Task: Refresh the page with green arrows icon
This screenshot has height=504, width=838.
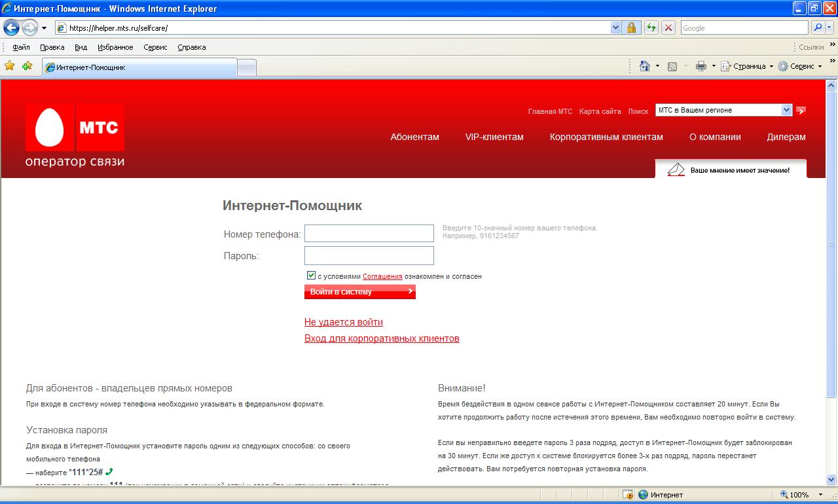Action: point(651,28)
